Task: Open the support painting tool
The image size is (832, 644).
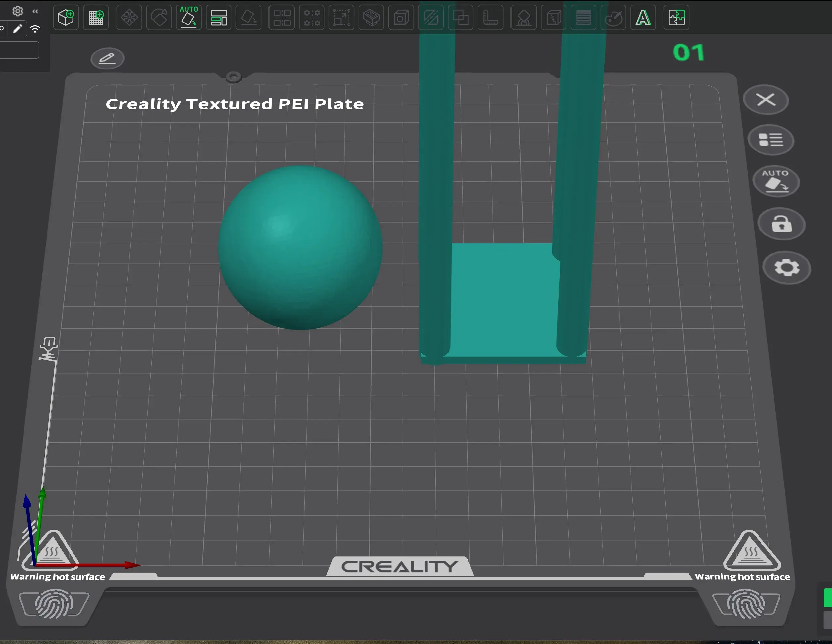Action: (523, 17)
